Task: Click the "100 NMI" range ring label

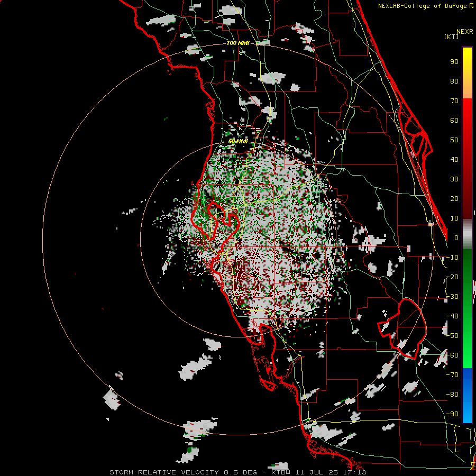Action: click(x=238, y=43)
